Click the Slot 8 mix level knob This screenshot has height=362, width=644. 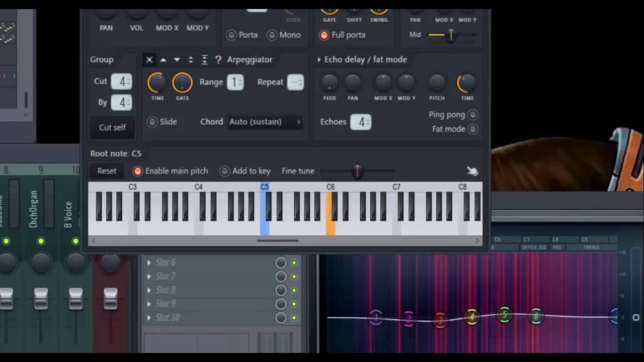[281, 290]
